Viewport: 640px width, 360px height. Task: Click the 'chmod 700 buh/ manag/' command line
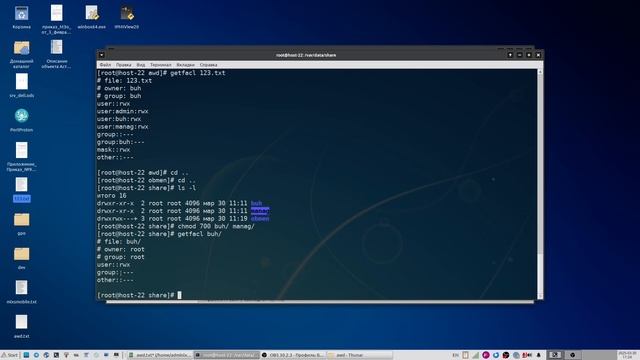pyautogui.click(x=176, y=226)
